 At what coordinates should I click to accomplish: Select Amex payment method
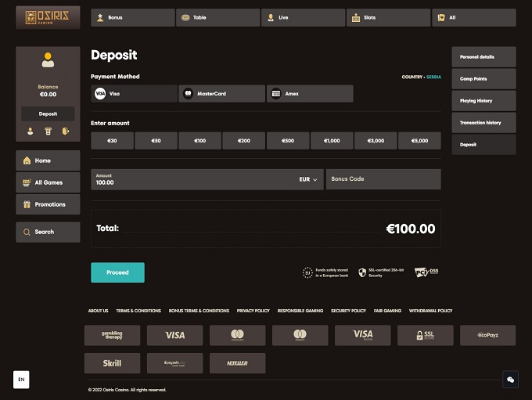coord(310,94)
